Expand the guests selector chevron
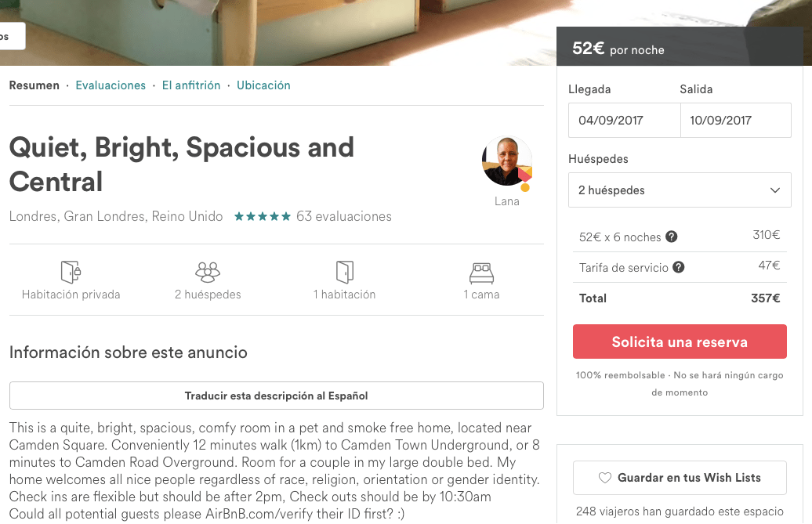This screenshot has width=812, height=524. click(775, 190)
